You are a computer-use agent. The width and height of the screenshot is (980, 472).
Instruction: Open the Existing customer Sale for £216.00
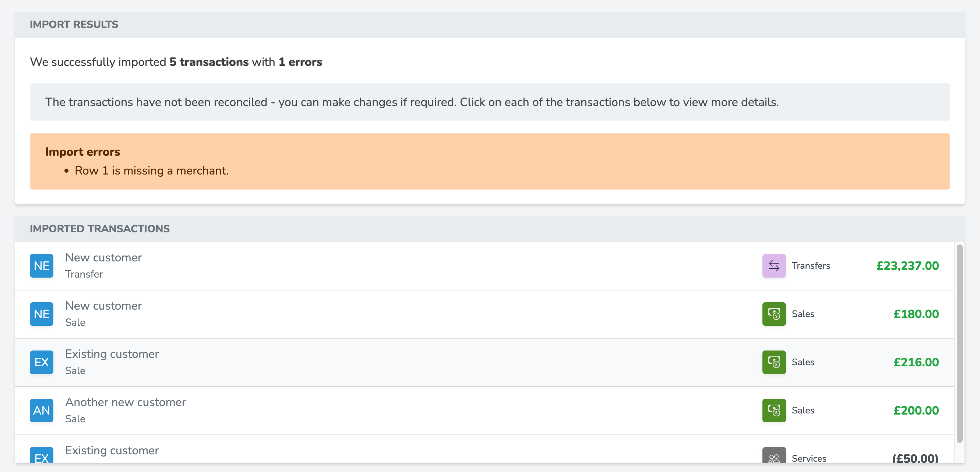point(484,362)
